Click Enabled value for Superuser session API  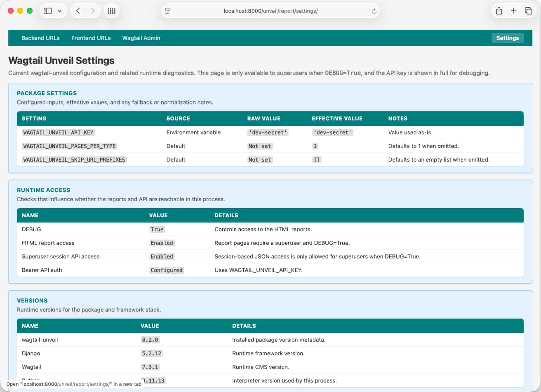162,256
